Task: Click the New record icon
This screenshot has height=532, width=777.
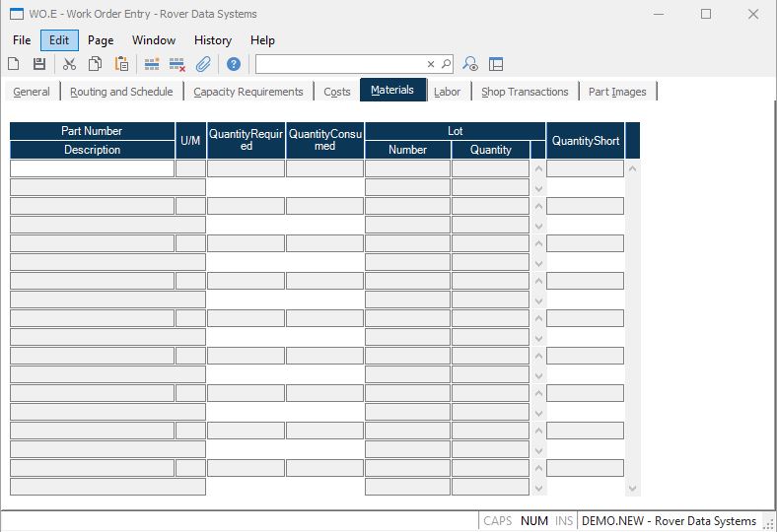Action: [14, 64]
